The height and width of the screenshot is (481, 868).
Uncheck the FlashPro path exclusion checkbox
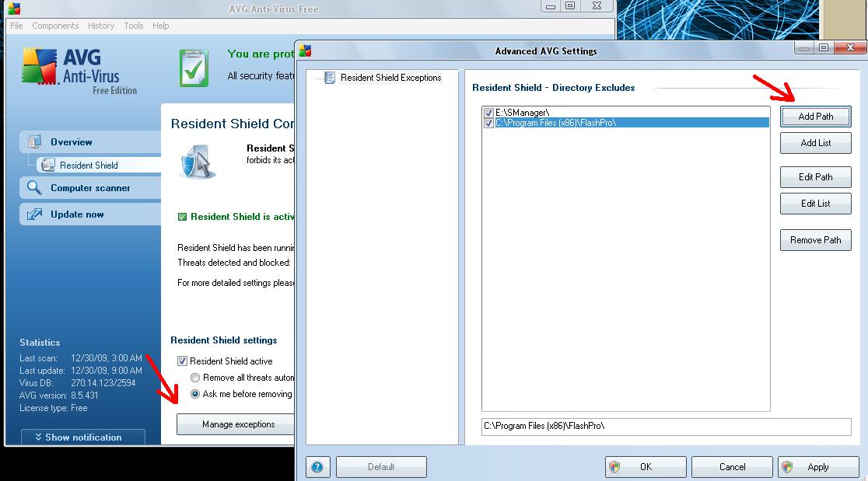coord(488,123)
